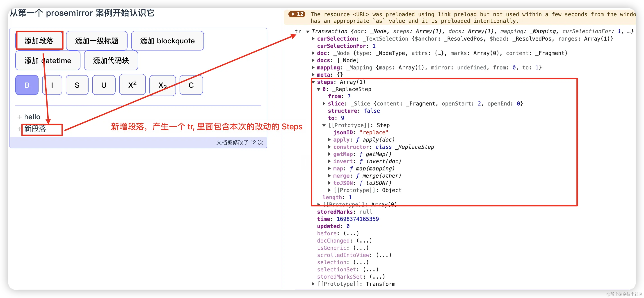This screenshot has height=298, width=644.
Task: Toggle the bold B formatting button
Action: [27, 85]
